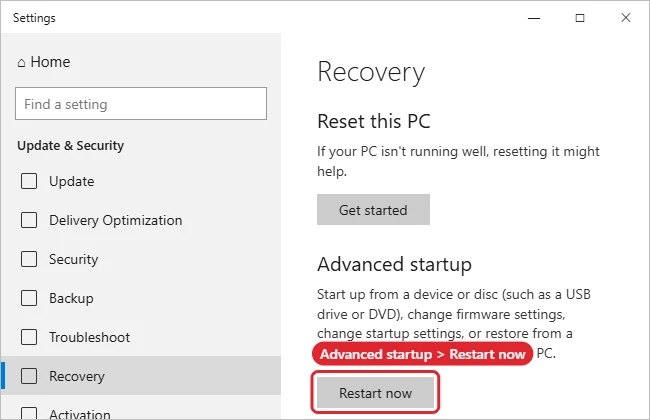Viewport: 650px width, 420px height.
Task: Open the Backup section
Action: pos(141,298)
